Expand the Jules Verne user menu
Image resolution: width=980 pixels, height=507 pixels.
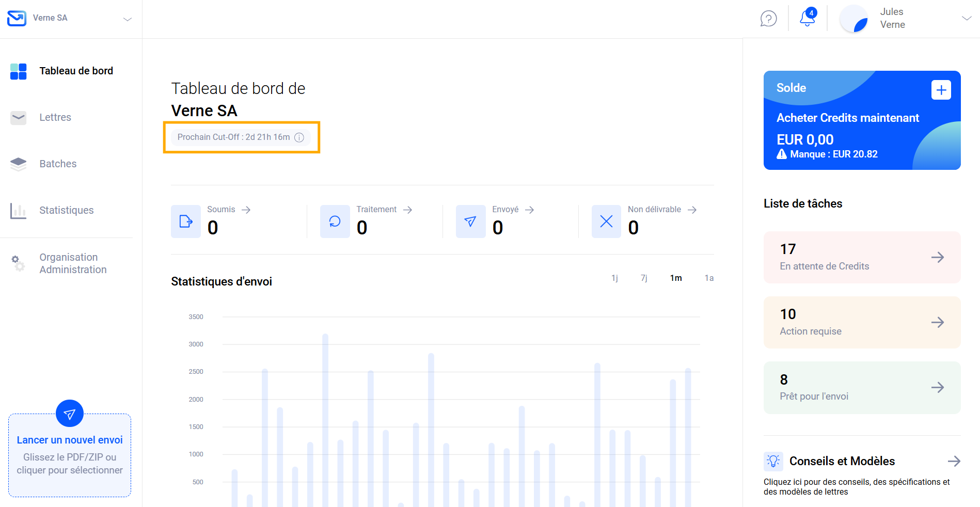(966, 19)
